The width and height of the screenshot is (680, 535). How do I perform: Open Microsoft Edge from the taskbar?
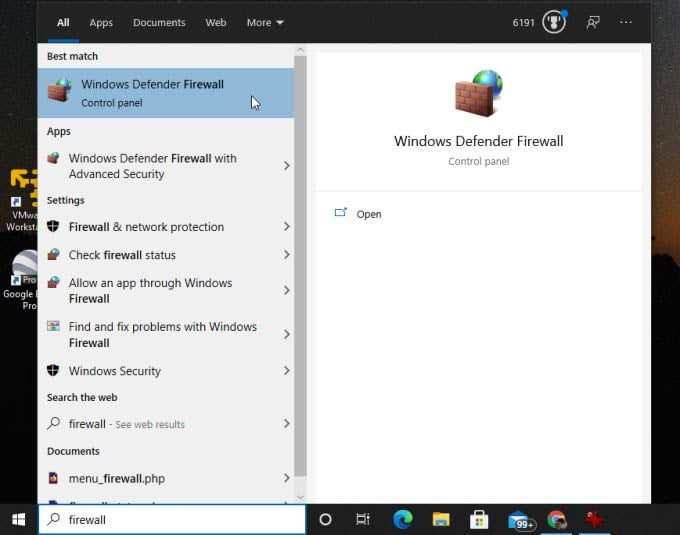pos(403,519)
